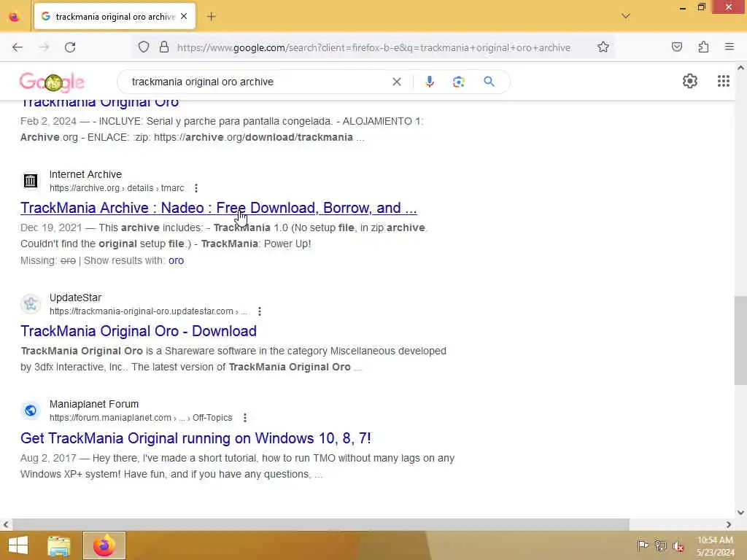Open TrackMania Archive Nadeo result link
Image resolution: width=747 pixels, height=560 pixels.
tap(219, 208)
